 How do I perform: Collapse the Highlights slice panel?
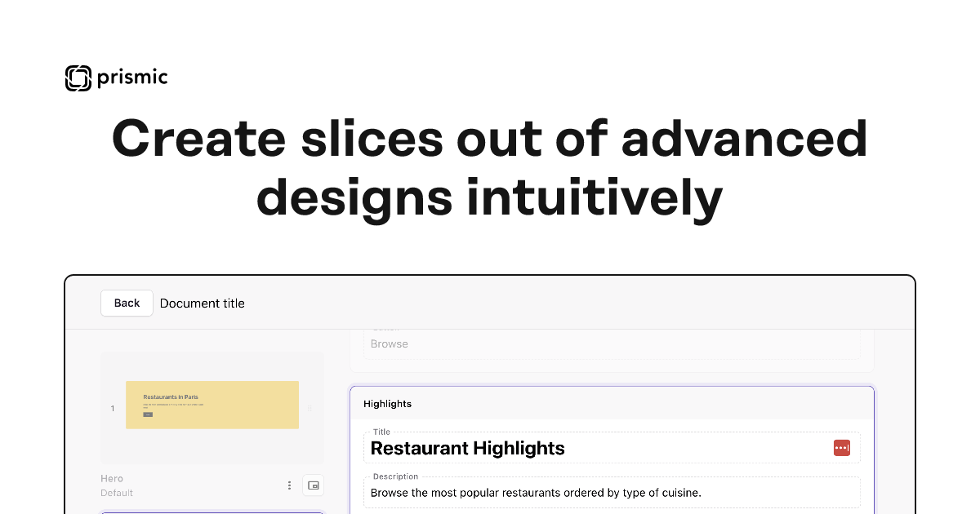387,403
